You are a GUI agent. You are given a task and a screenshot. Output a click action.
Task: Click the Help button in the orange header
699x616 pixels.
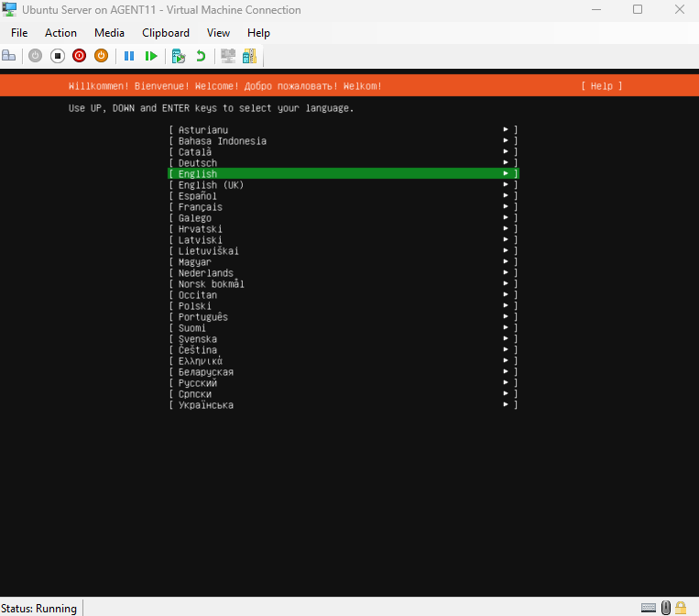(601, 86)
